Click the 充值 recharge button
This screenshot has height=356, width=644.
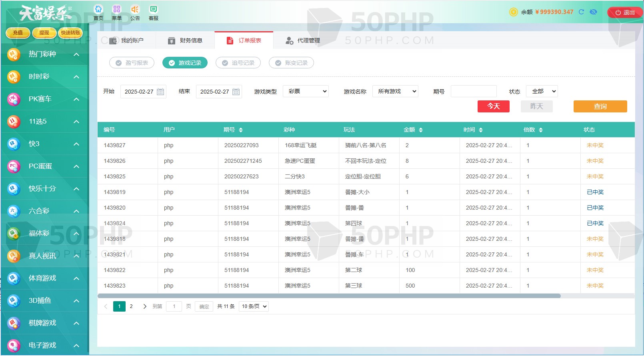pyautogui.click(x=18, y=33)
